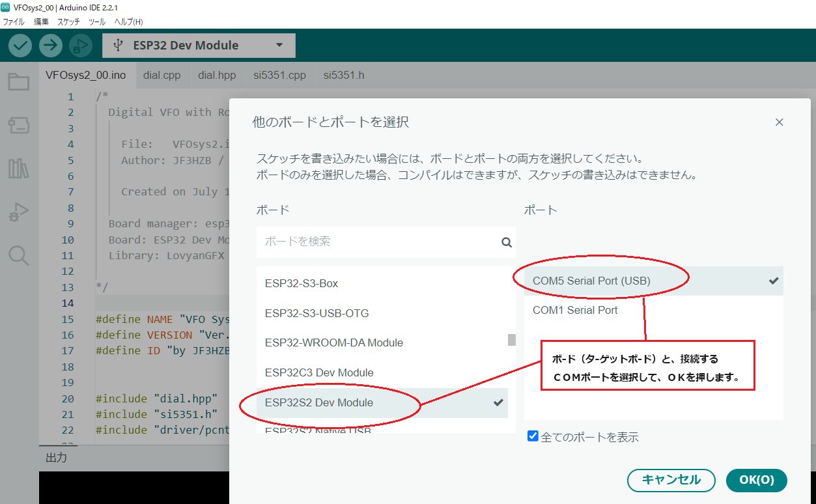The image size is (816, 504).
Task: Click the Arduino IDE title bar logo
Action: (7, 7)
